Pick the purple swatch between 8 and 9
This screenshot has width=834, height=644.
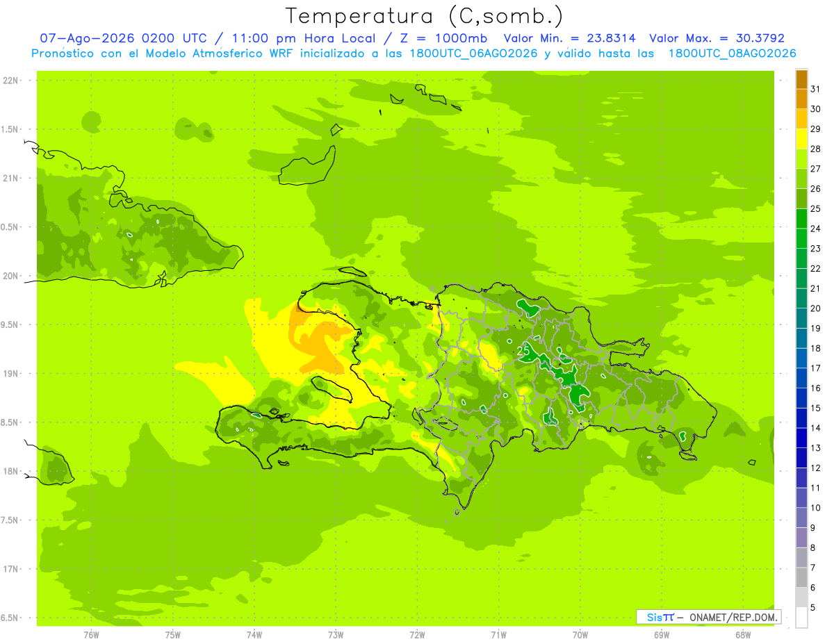click(802, 538)
